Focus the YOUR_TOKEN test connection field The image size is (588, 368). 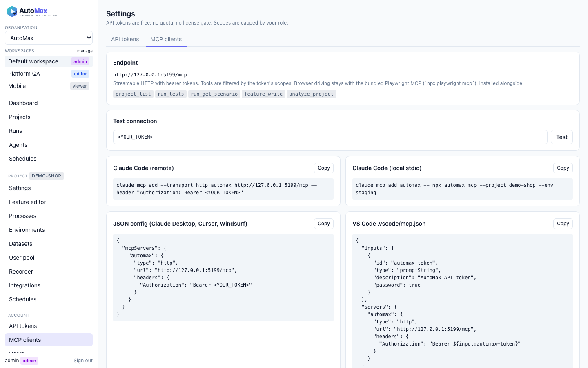(x=330, y=137)
